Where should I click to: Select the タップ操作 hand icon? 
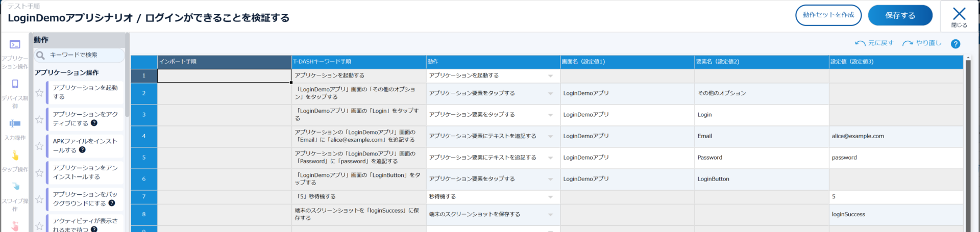15,156
